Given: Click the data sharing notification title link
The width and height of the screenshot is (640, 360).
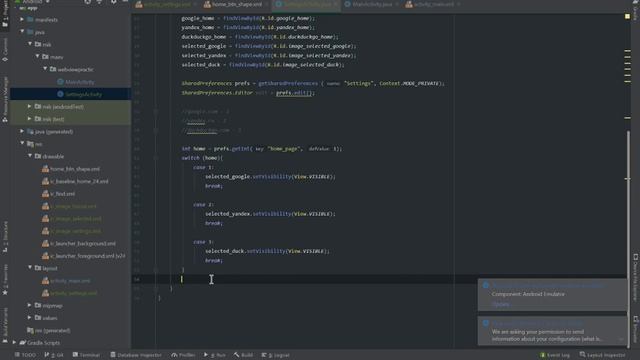Looking at the screenshot, I should (537, 323).
